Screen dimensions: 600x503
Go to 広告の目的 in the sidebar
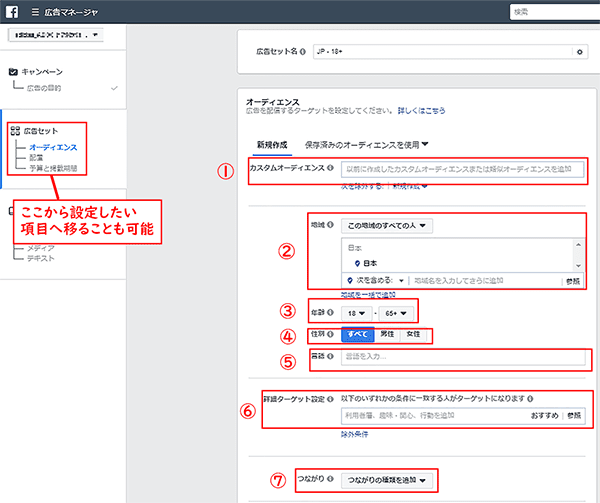click(44, 88)
